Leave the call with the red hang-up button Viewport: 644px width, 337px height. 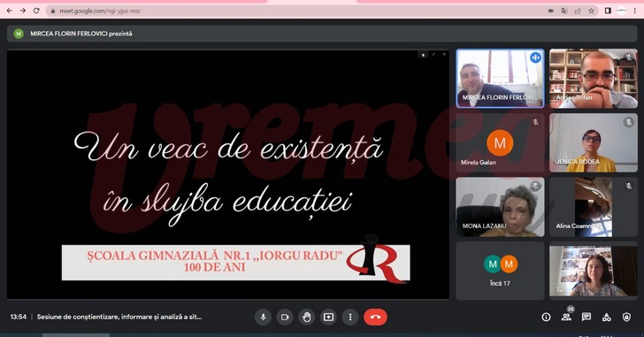tap(375, 317)
